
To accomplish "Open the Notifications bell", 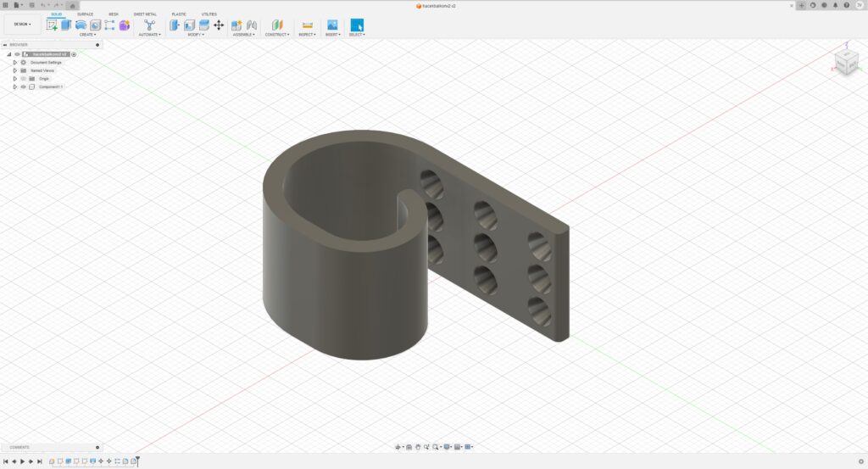I will 835,6.
